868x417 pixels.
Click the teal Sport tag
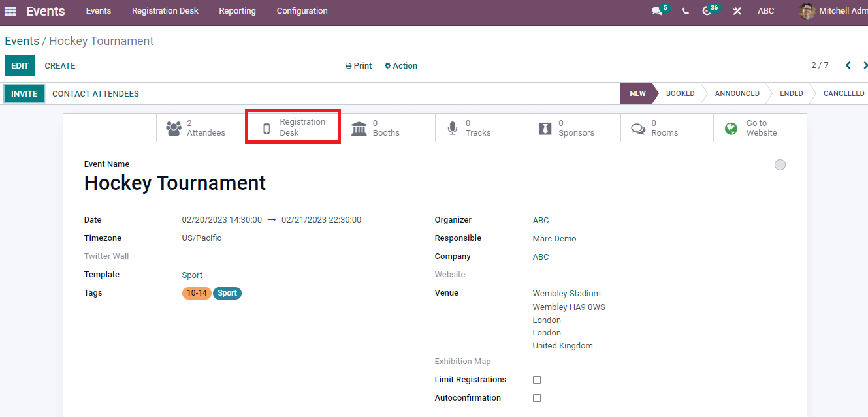point(227,293)
